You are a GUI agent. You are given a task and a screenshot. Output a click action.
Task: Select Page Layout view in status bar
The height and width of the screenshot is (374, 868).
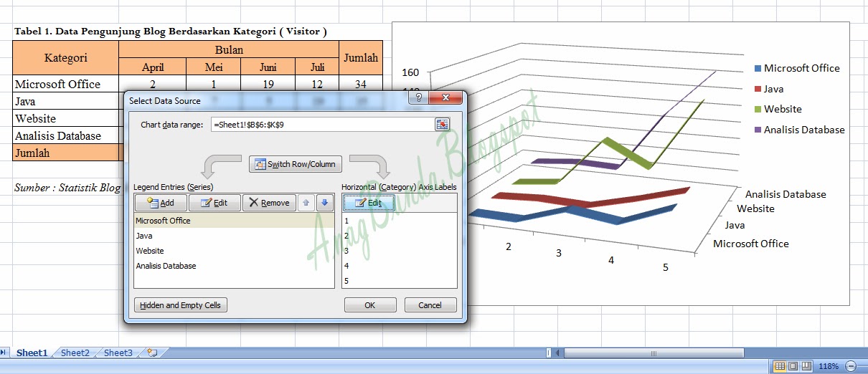point(793,366)
